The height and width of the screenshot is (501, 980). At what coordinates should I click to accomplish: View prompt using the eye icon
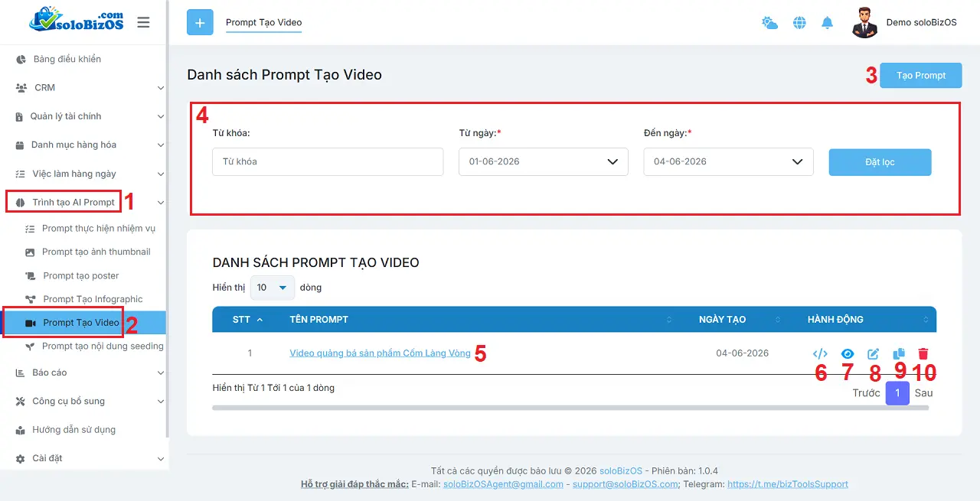(848, 353)
